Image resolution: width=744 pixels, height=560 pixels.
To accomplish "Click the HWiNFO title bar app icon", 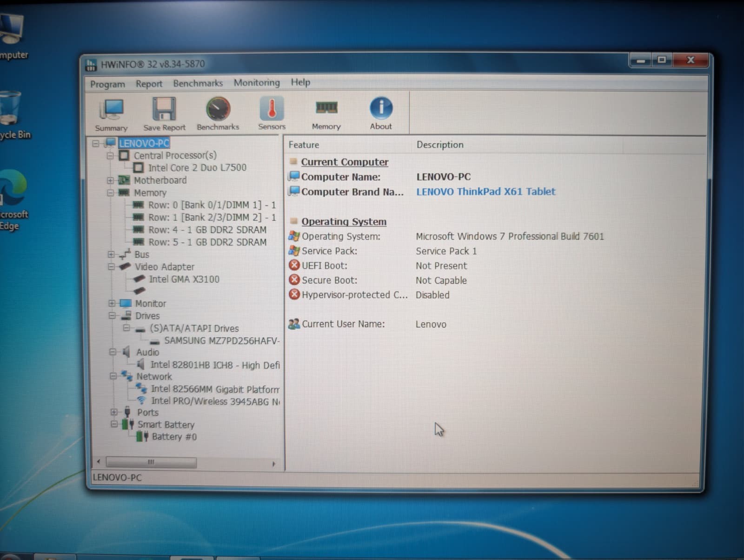I will (x=91, y=65).
